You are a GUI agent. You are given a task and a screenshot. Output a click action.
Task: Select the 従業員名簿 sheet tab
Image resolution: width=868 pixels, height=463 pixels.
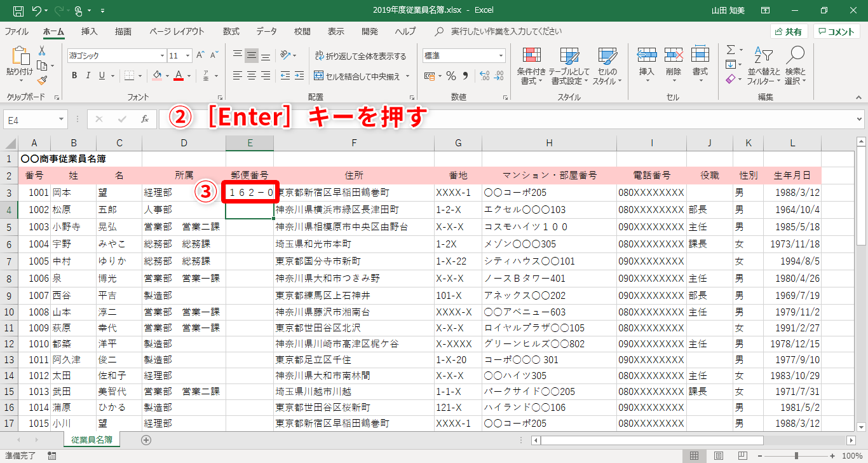(92, 439)
